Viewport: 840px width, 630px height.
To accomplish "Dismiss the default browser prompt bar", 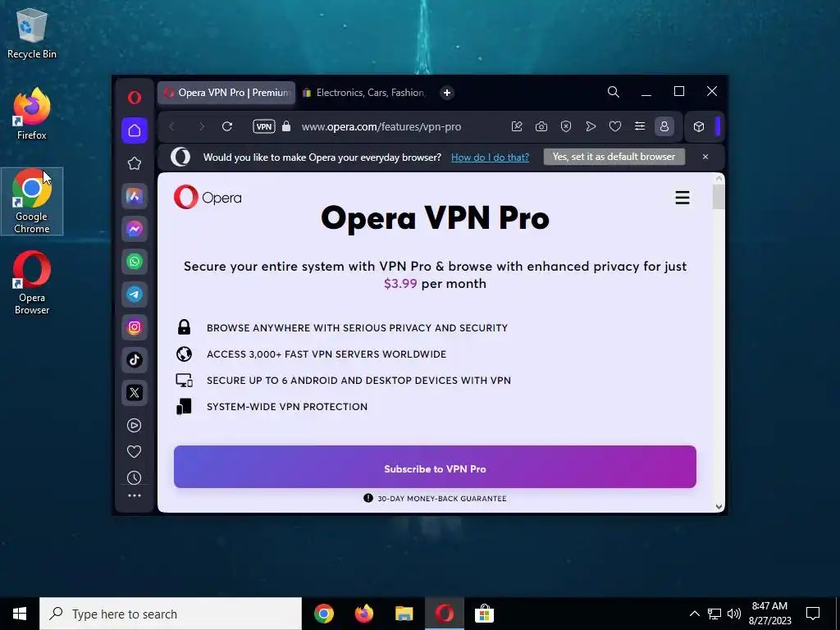I will pyautogui.click(x=705, y=157).
